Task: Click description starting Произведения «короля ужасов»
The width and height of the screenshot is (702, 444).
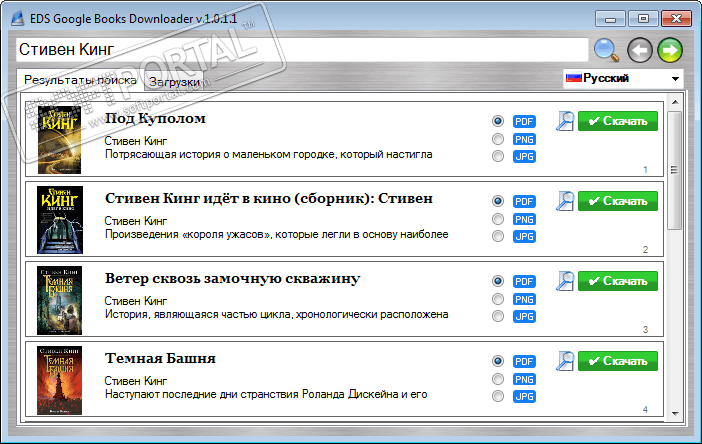Action: 277,235
